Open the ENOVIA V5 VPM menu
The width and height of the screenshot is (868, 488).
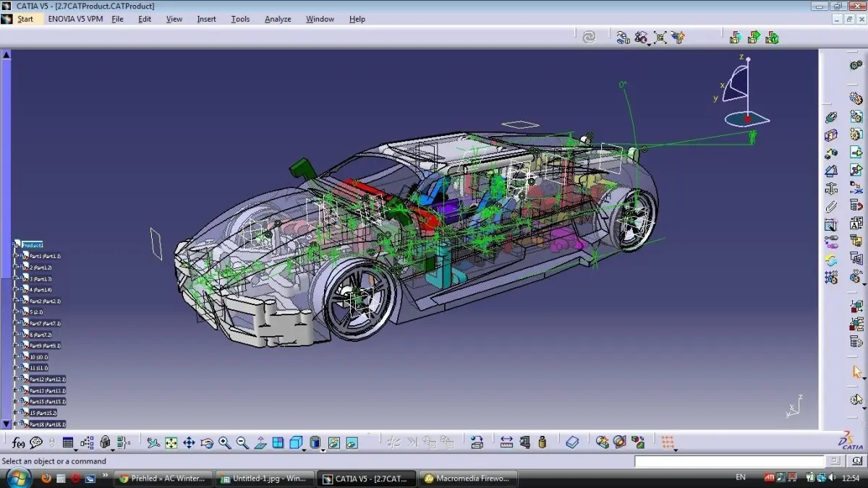tap(75, 19)
